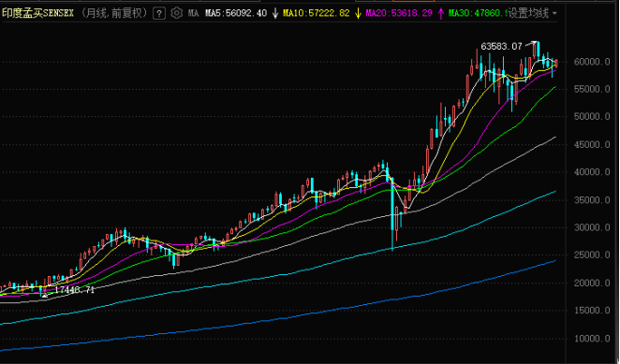The width and height of the screenshot is (620, 364).
Task: Click the 35000.0 price axis label
Action: [x=592, y=200]
